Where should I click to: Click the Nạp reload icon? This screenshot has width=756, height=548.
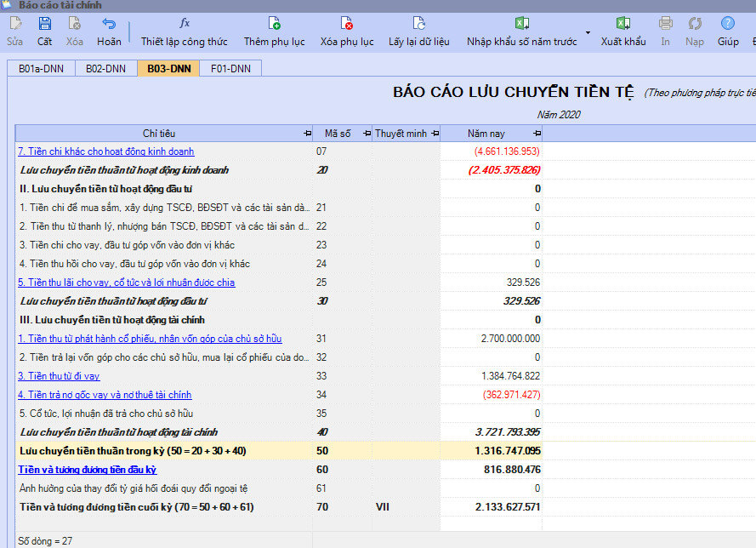click(695, 24)
